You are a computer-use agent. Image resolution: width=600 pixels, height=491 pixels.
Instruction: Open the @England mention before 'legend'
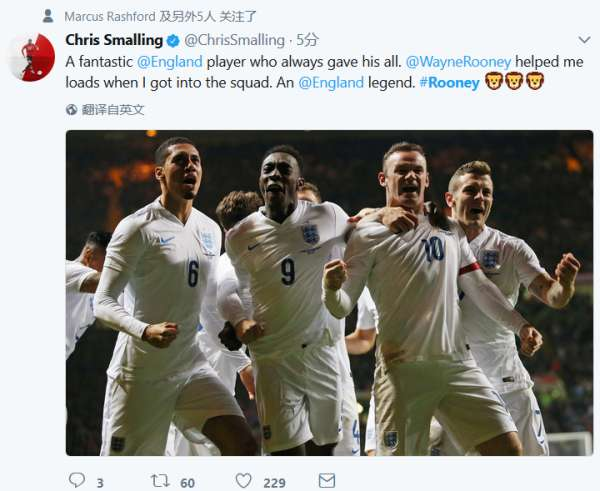331,82
